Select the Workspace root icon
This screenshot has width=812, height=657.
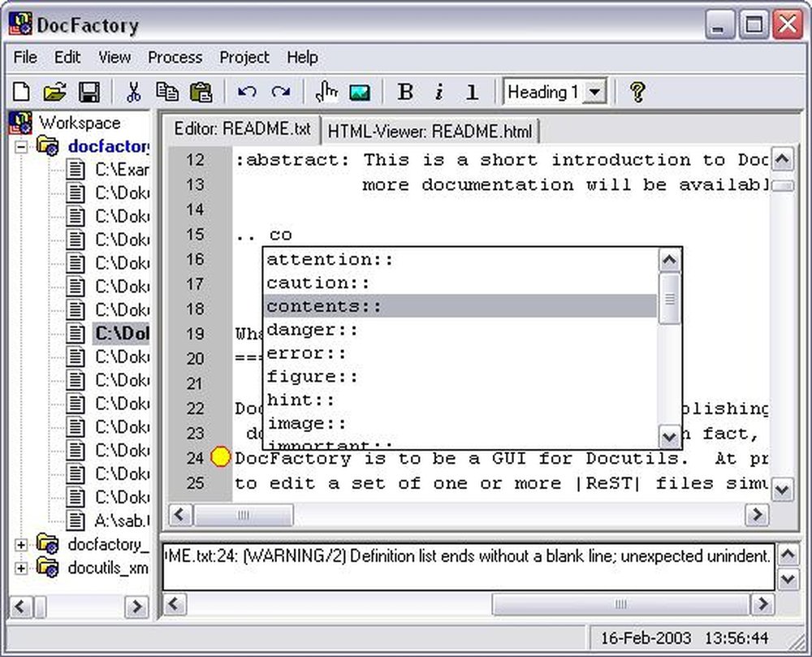coord(20,123)
